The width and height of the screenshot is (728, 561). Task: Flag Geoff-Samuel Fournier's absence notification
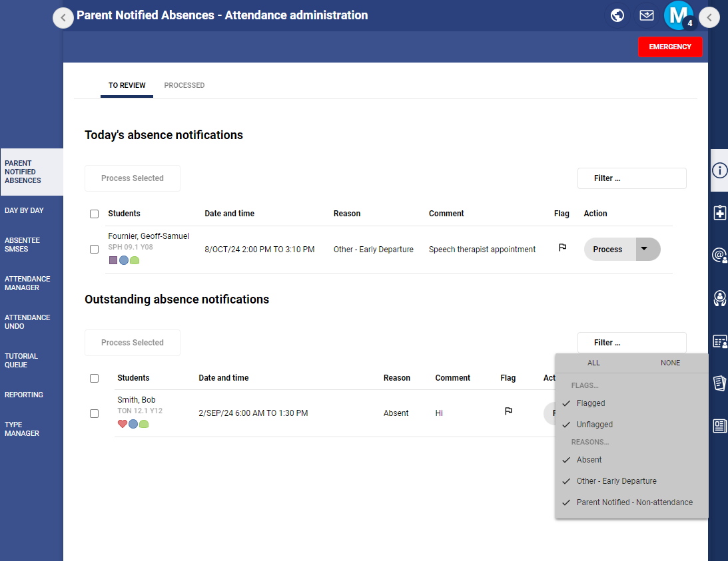click(x=562, y=247)
